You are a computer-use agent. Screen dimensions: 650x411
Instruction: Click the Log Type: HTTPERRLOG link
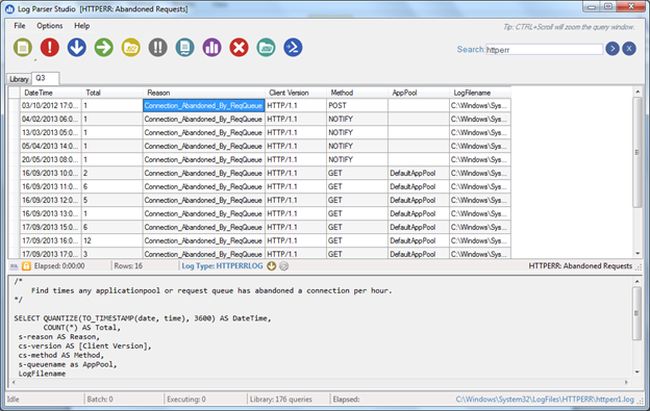[x=222, y=266]
